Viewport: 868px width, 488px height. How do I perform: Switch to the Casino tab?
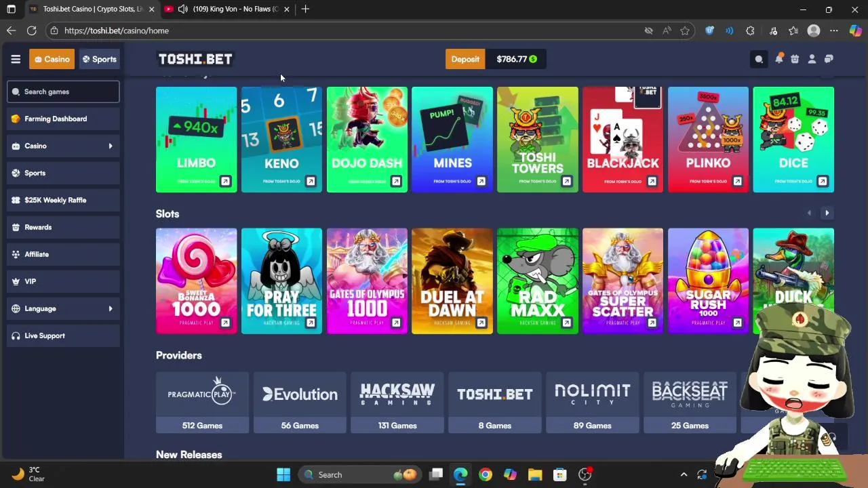pyautogui.click(x=52, y=59)
